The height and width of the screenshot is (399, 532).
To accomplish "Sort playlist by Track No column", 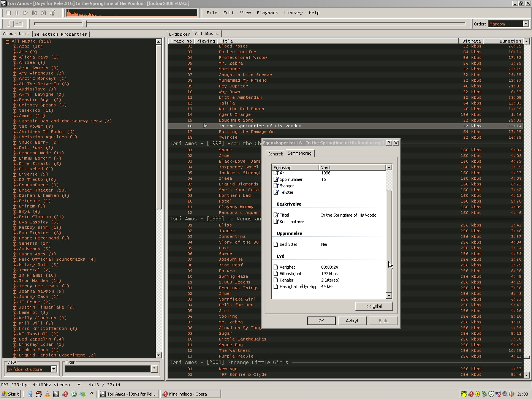I will click(x=181, y=41).
